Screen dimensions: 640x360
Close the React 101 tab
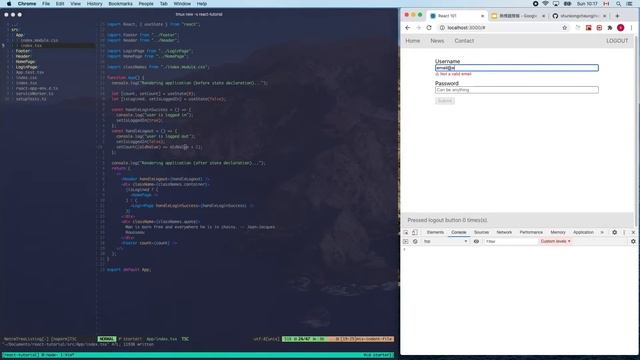(482, 16)
